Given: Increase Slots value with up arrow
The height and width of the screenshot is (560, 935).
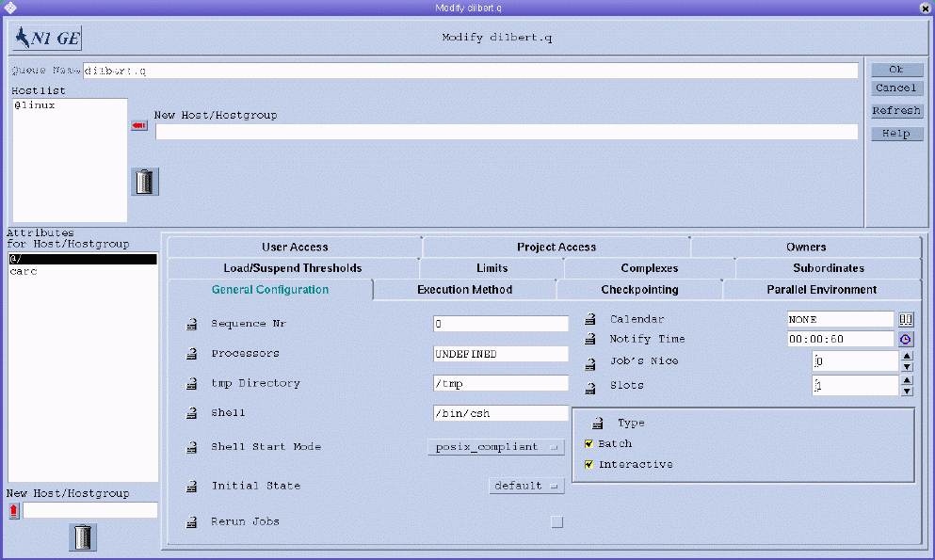Looking at the screenshot, I should pyautogui.click(x=907, y=380).
